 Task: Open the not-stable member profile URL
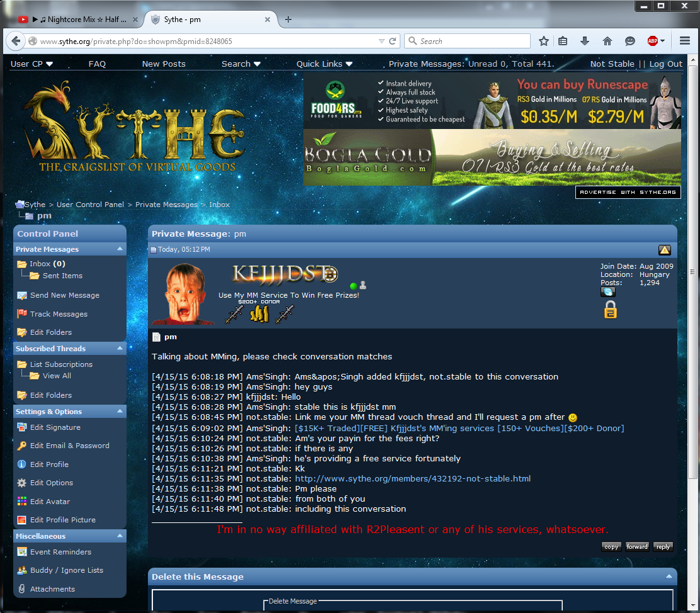click(412, 478)
